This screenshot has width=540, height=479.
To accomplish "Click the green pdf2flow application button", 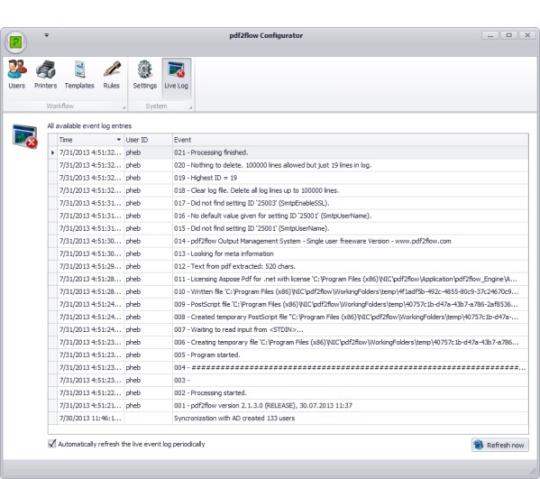I will point(15,42).
